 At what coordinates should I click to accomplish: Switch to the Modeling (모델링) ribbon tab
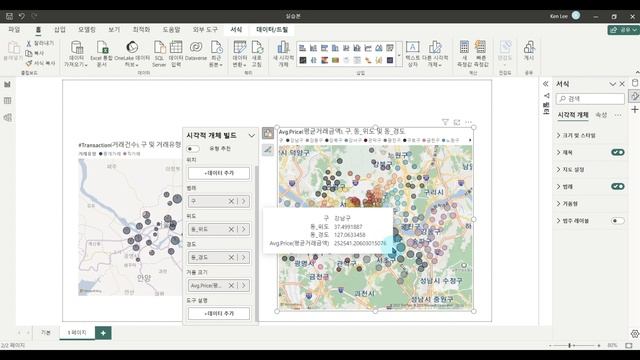point(87,30)
